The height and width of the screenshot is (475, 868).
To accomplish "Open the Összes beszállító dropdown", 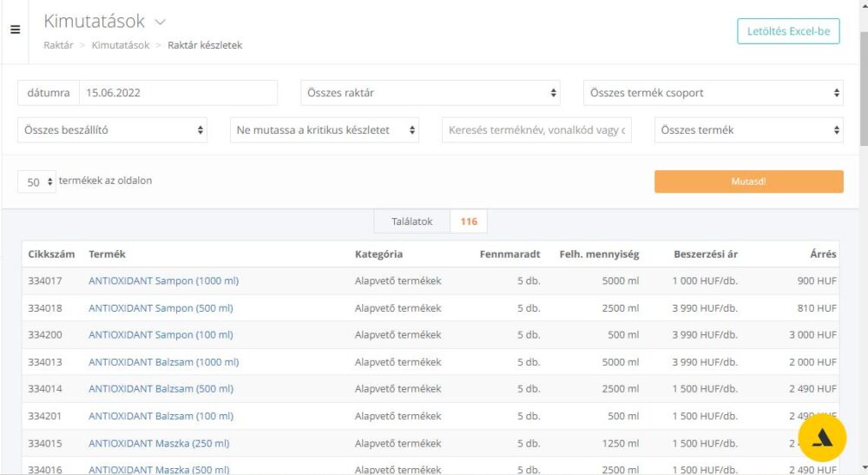I will point(112,130).
